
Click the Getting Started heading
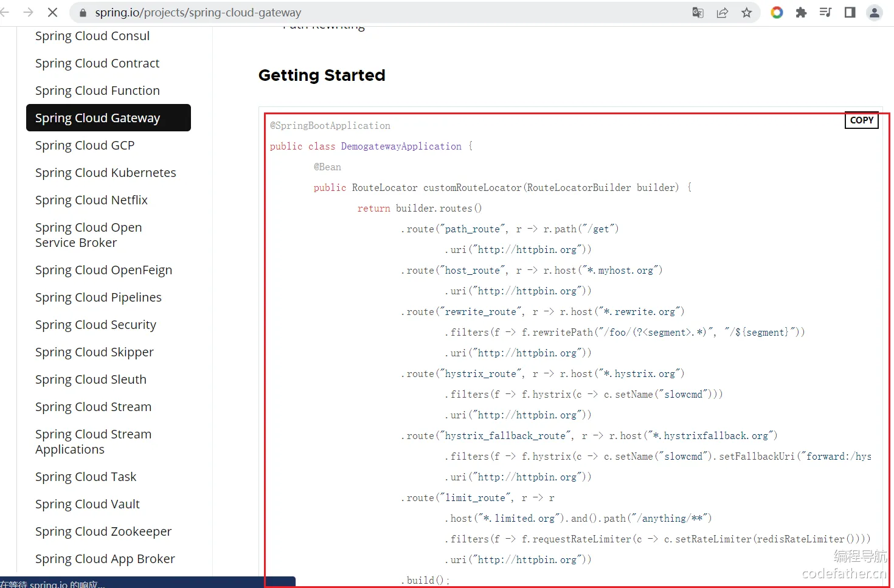[322, 75]
